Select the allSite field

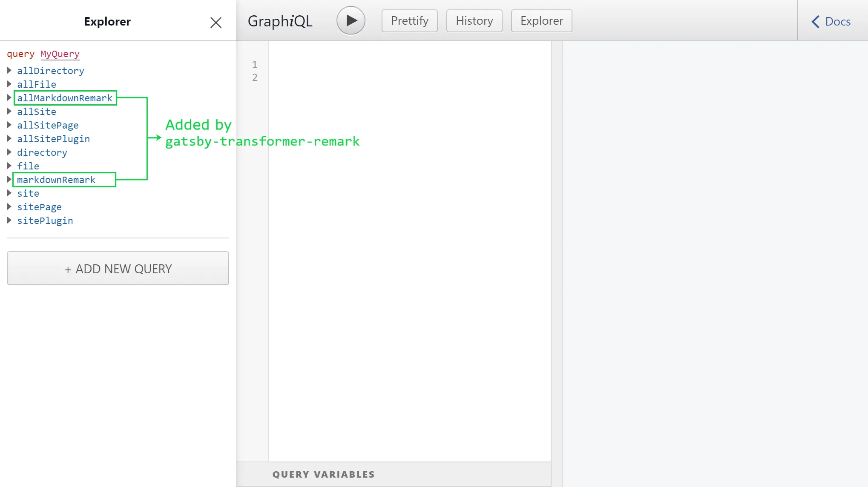click(37, 112)
